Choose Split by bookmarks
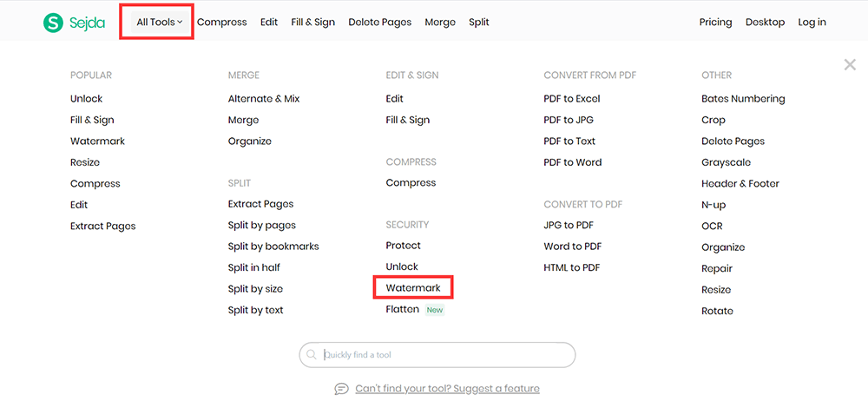The width and height of the screenshot is (868, 408). click(x=273, y=247)
